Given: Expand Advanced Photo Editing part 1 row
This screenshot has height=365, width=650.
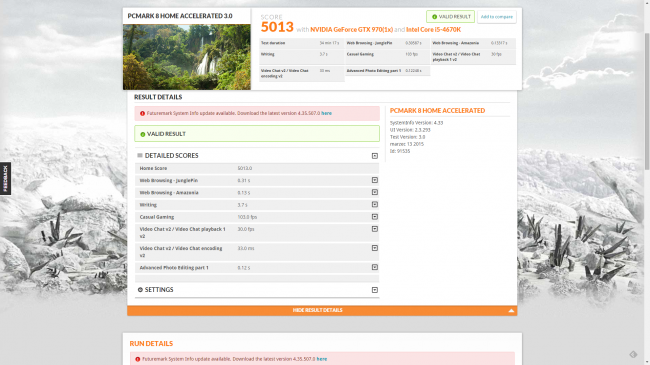Looking at the screenshot, I should click(x=375, y=267).
